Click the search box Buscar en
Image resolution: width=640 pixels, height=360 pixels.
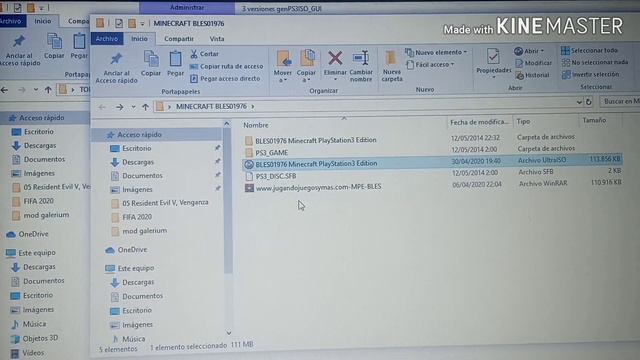[x=620, y=101]
